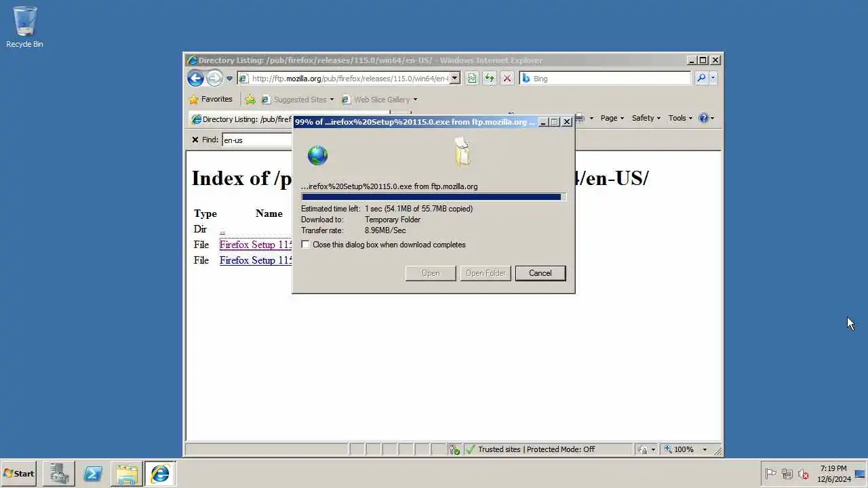The height and width of the screenshot is (488, 868).
Task: Open the second Firefox Setup file link
Action: coord(256,260)
